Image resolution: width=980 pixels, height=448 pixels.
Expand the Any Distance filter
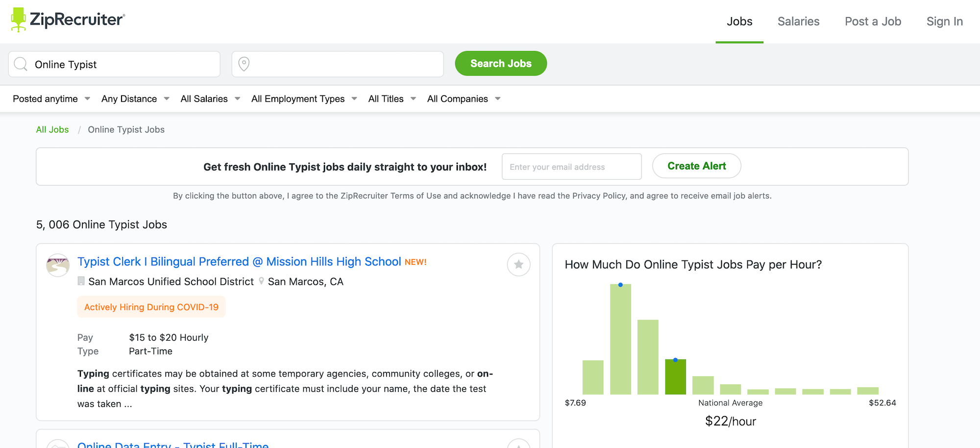tap(135, 99)
